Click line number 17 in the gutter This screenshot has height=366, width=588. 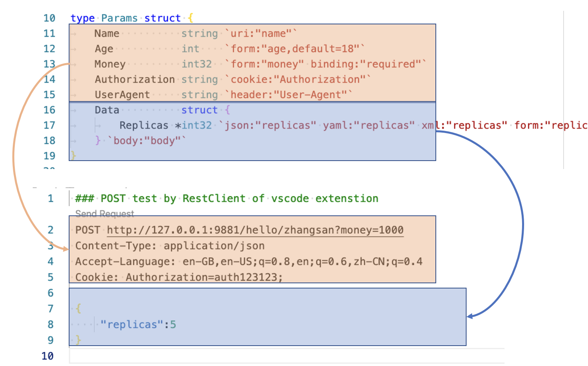pos(49,125)
